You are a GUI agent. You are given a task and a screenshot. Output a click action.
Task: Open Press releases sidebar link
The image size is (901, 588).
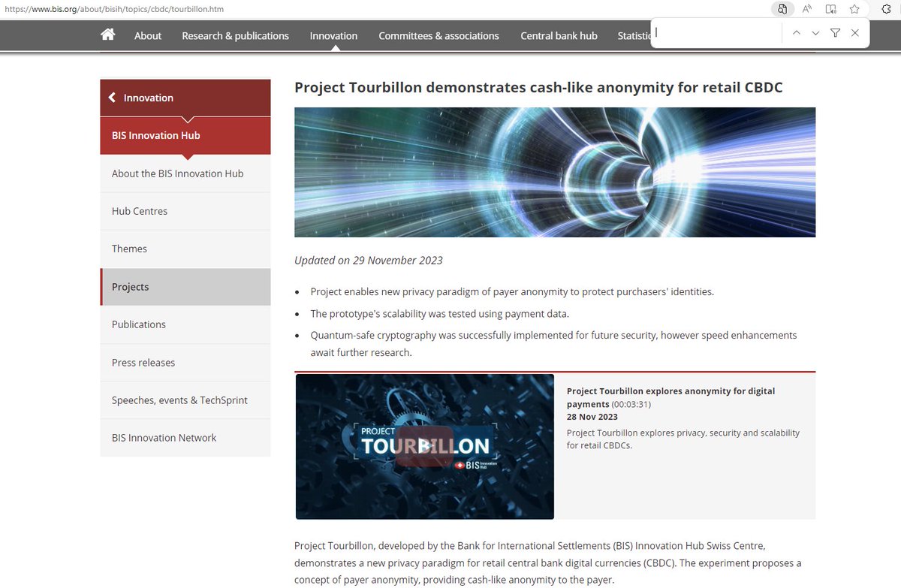click(x=185, y=362)
